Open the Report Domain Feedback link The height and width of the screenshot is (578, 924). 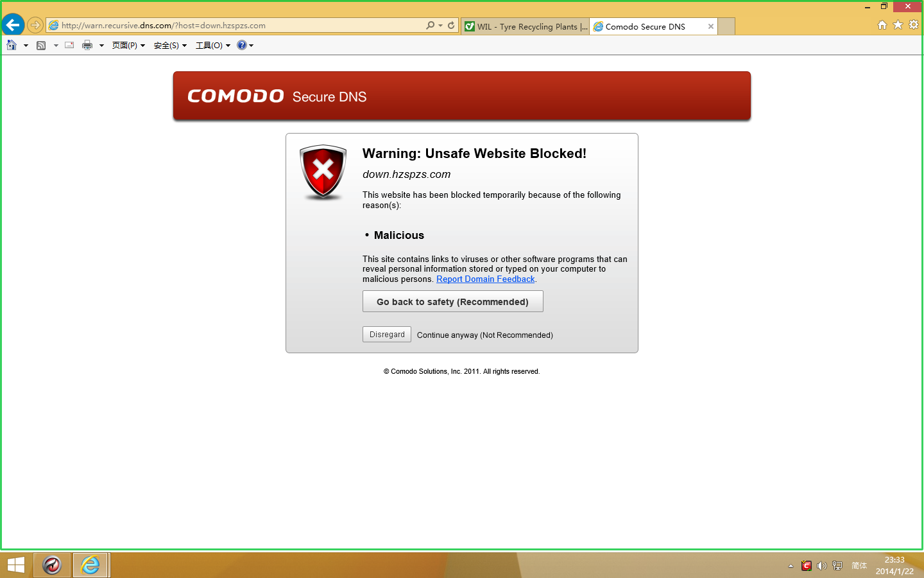[x=486, y=279]
